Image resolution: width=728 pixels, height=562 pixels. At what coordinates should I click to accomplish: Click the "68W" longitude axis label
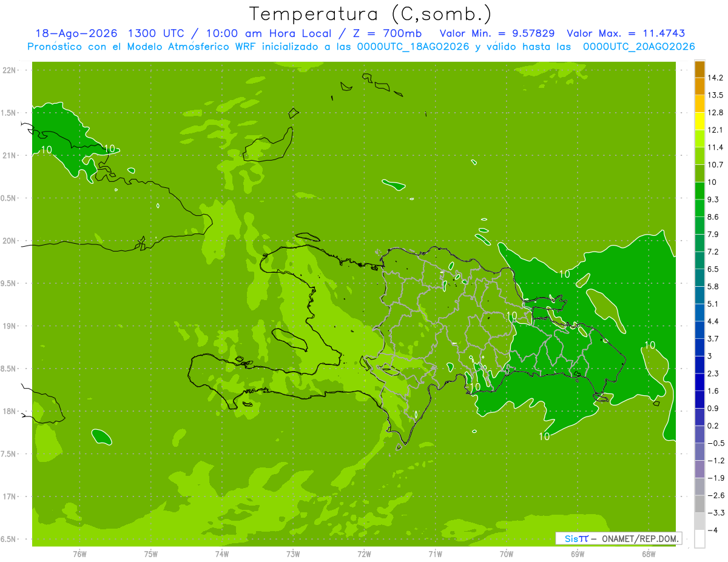point(648,554)
